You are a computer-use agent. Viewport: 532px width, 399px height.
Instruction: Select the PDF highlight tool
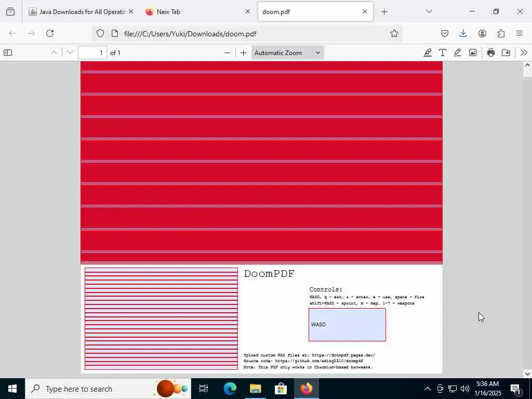[x=428, y=52]
